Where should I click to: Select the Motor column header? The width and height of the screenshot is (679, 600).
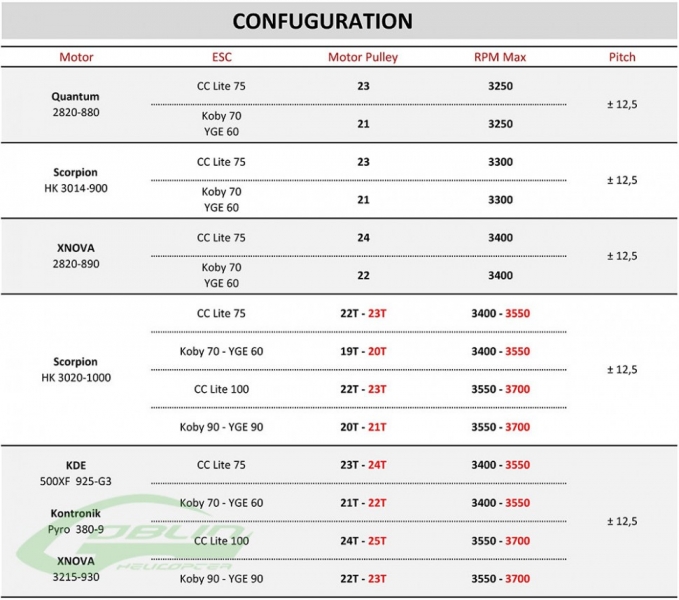(x=76, y=57)
